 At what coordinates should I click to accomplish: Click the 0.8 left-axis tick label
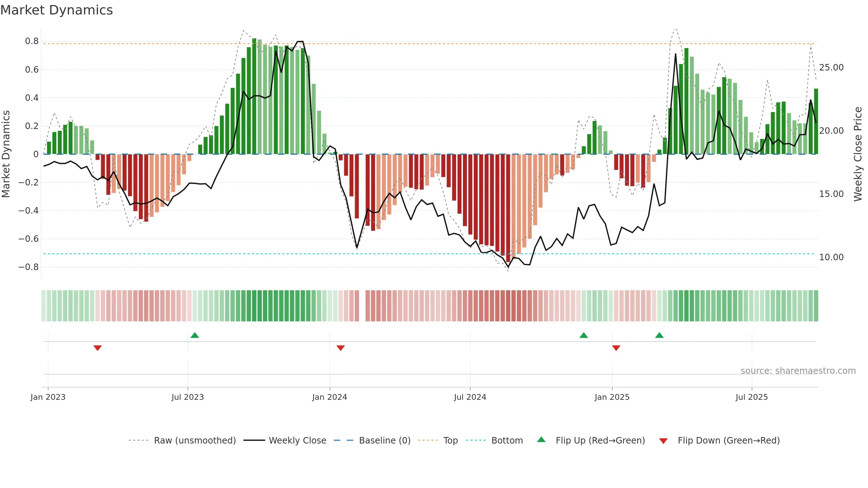pyautogui.click(x=32, y=41)
